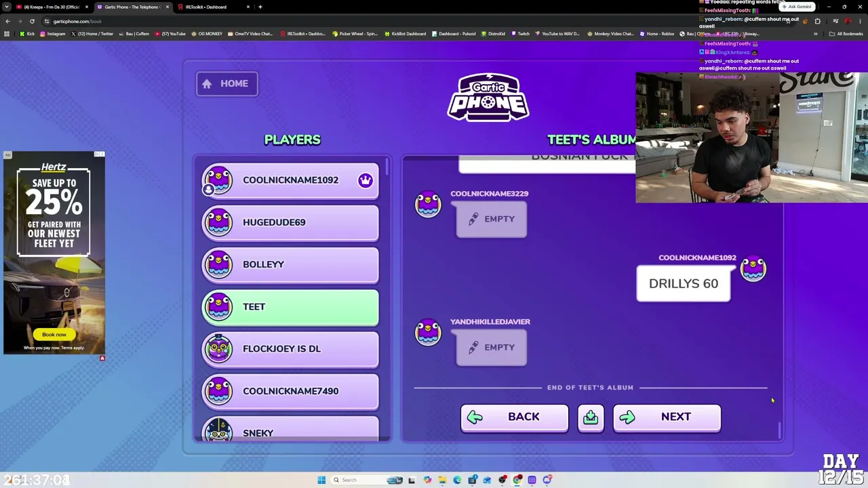The height and width of the screenshot is (488, 868).
Task: Open File Explorer from the taskbar
Action: click(x=442, y=480)
